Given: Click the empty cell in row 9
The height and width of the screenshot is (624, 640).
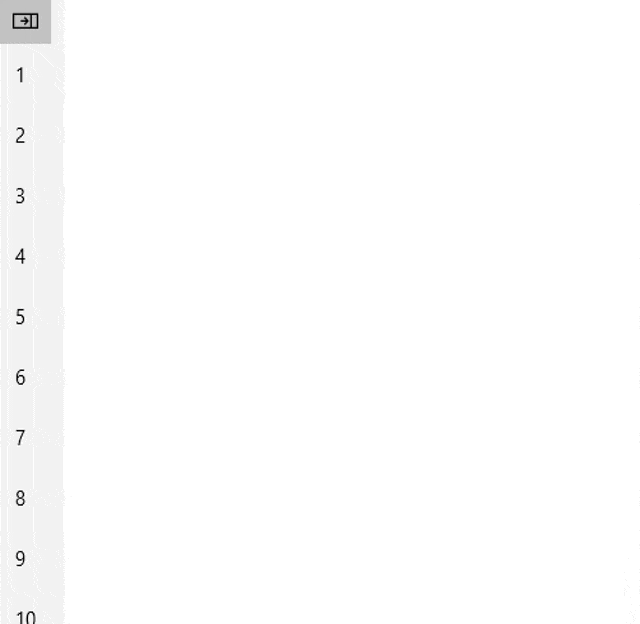Looking at the screenshot, I should 352,558.
